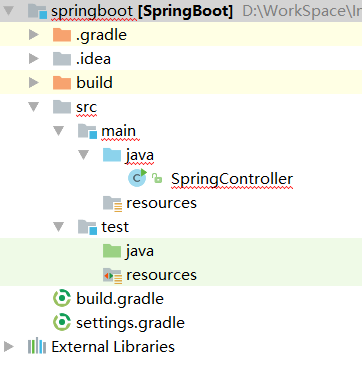Collapse the springboot project root arrow
Viewport: 362px width, 384px height.
[x=9, y=11]
